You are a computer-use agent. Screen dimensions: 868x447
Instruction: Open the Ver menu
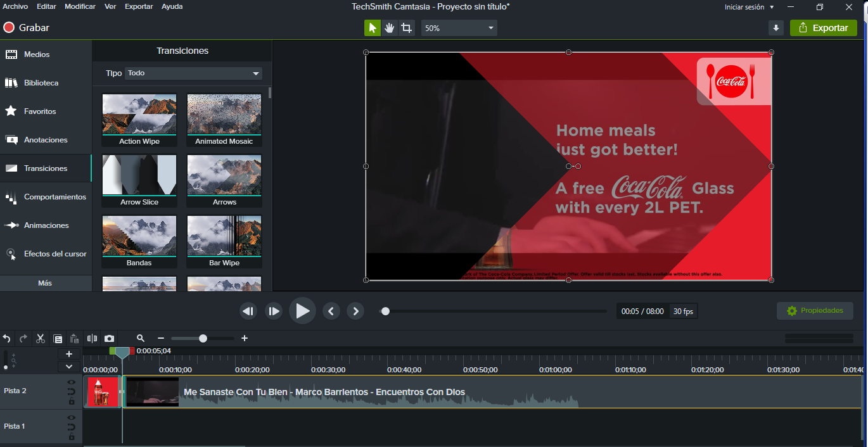[x=110, y=6]
